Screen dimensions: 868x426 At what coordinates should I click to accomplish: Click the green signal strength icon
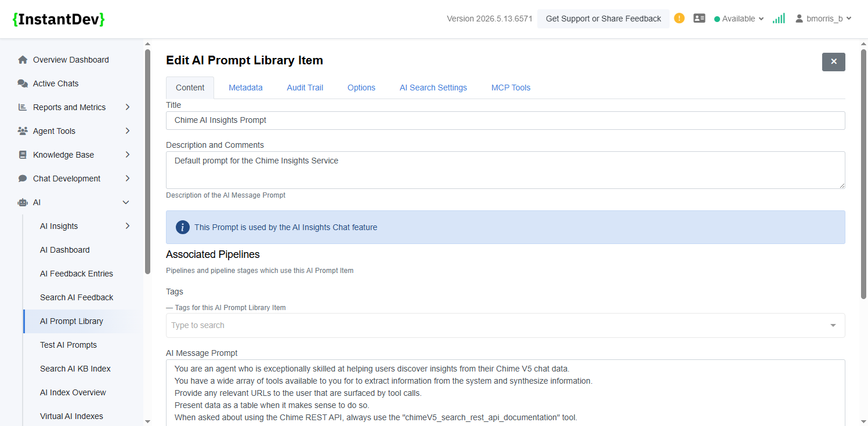pyautogui.click(x=779, y=19)
